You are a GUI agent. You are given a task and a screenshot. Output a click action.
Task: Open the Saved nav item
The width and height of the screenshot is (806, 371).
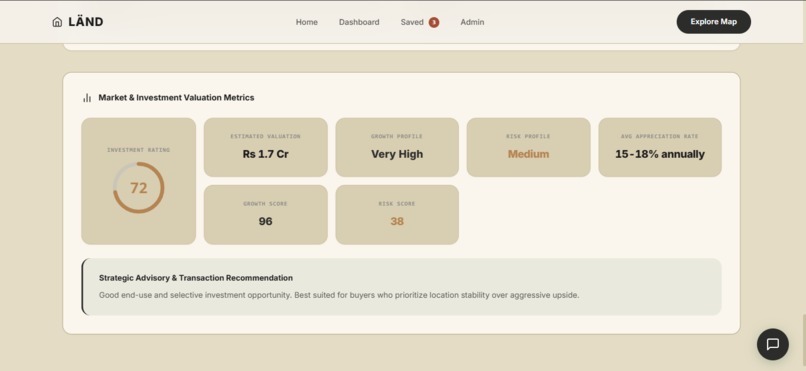click(412, 22)
